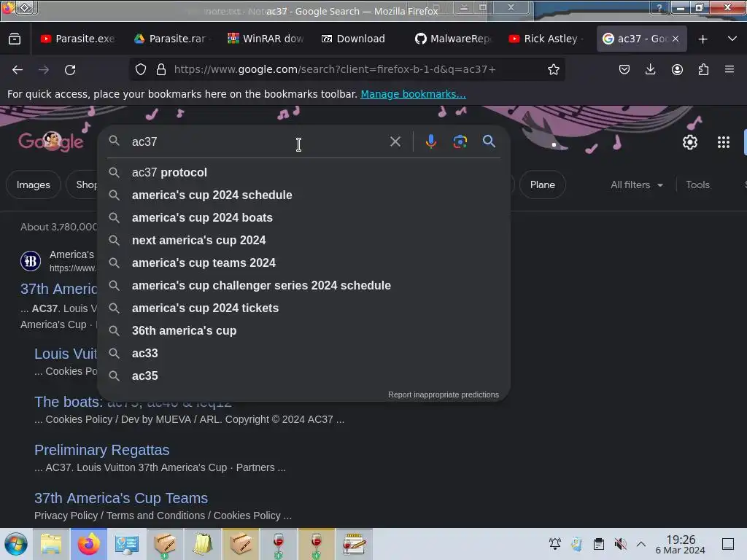Unmute the tray volume icon

[620, 544]
